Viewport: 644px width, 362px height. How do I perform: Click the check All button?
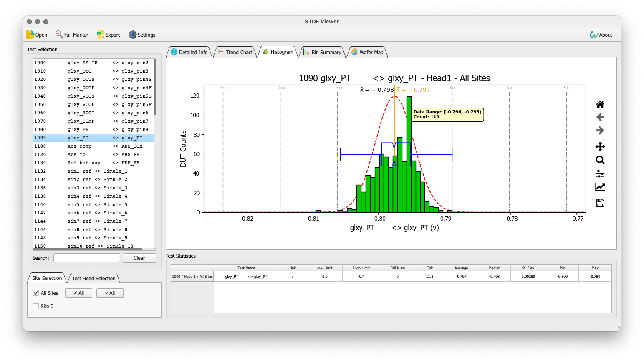tap(78, 293)
